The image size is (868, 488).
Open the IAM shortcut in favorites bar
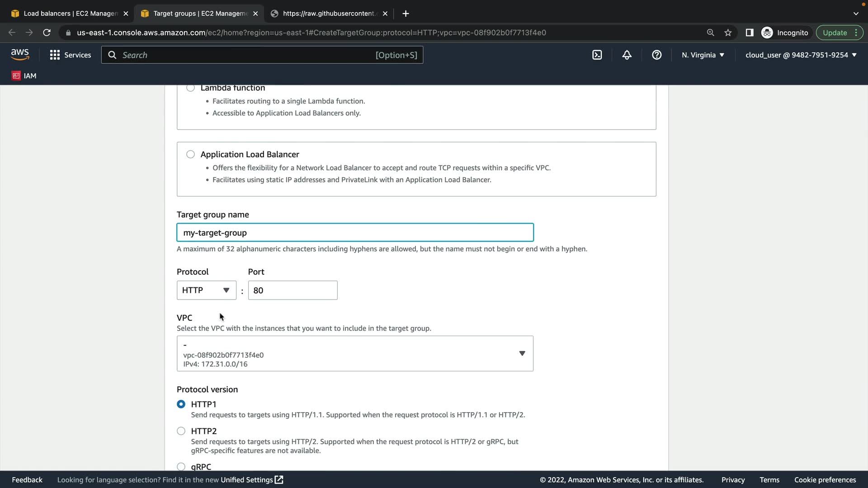tap(24, 75)
